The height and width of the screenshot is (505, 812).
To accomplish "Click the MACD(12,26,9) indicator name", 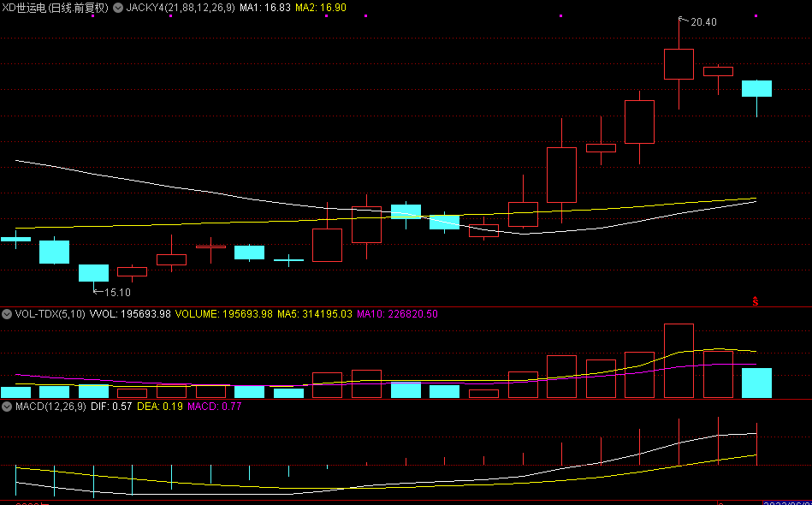I will click(50, 407).
